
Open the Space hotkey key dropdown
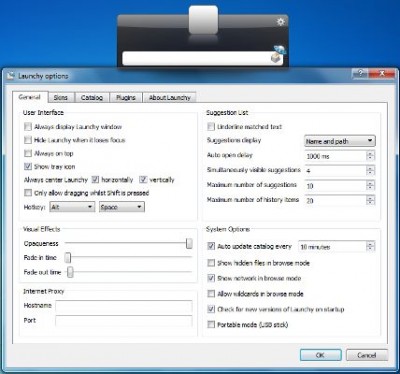click(122, 207)
